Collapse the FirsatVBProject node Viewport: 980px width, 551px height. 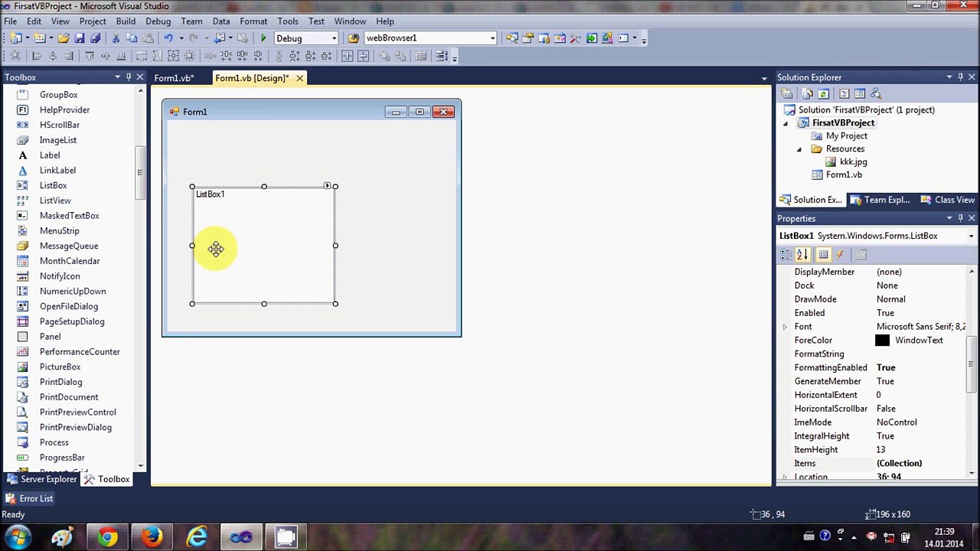coord(786,123)
